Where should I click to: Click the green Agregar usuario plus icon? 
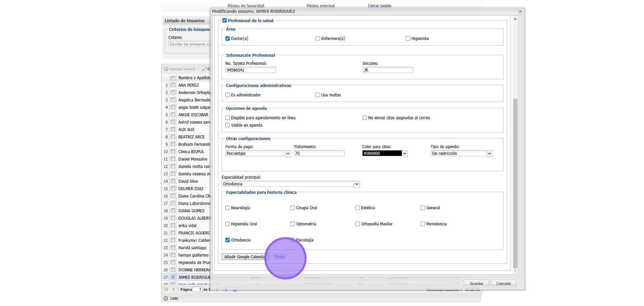(x=166, y=69)
